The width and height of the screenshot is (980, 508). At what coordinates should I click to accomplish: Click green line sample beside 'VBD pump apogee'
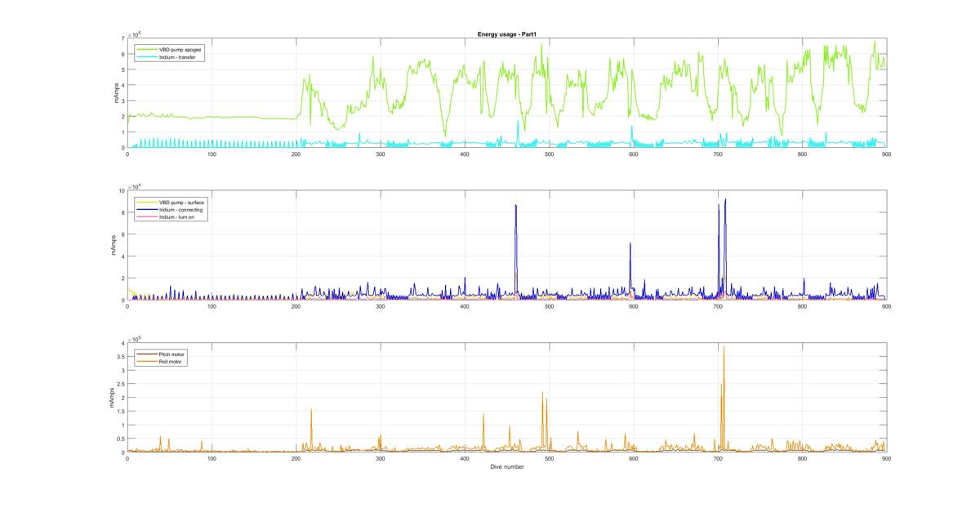[145, 49]
